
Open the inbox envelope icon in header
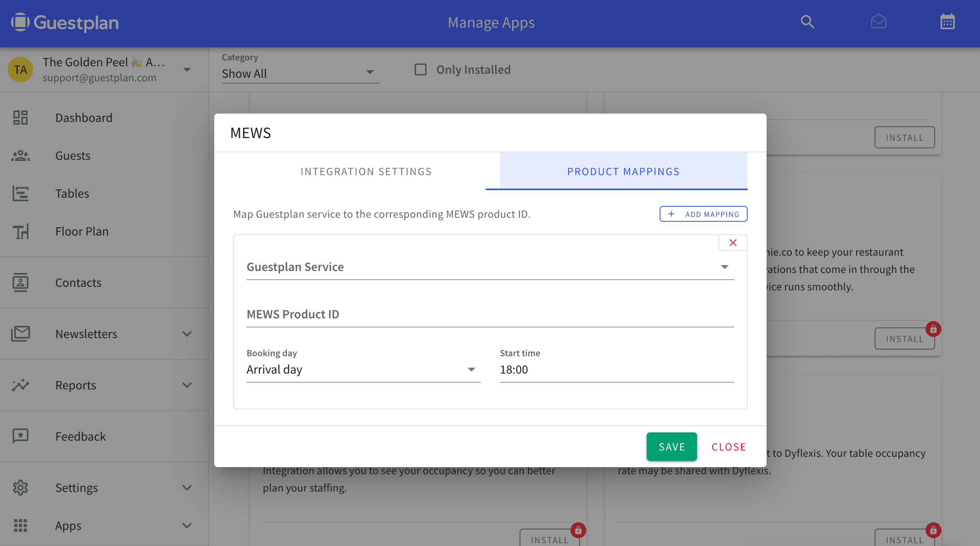(879, 22)
